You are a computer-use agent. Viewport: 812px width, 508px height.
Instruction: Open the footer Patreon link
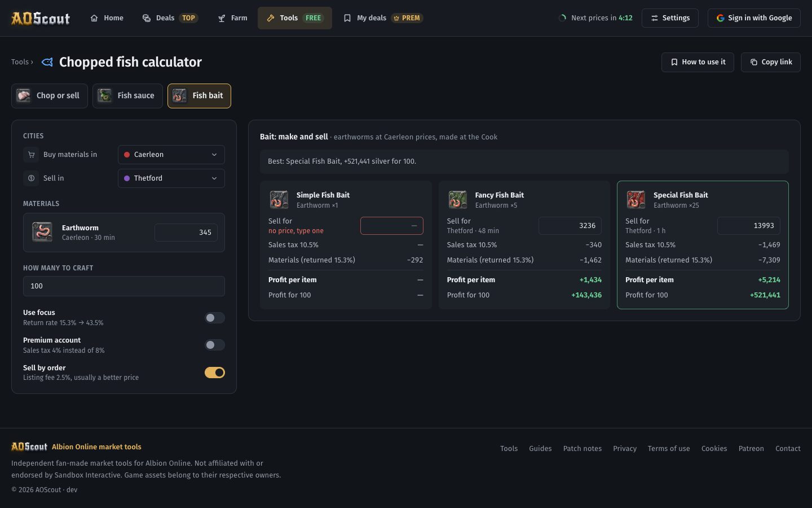pos(751,449)
